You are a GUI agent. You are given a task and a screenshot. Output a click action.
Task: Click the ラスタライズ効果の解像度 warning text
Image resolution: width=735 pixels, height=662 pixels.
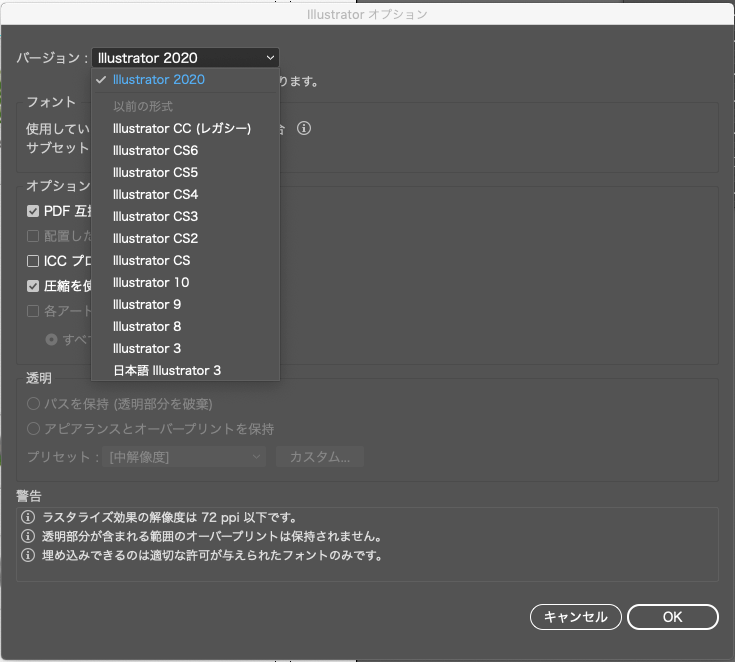170,518
